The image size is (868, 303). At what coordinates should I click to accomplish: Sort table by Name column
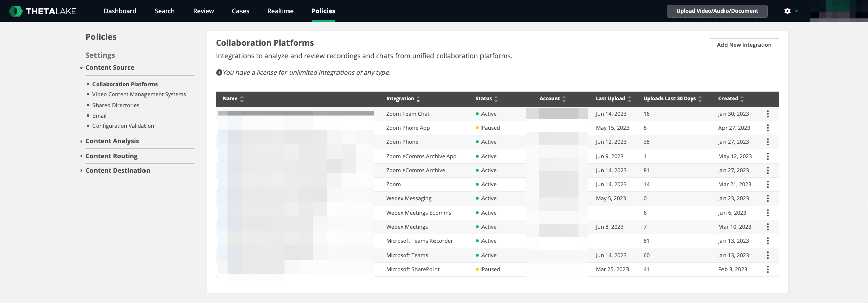click(x=233, y=99)
